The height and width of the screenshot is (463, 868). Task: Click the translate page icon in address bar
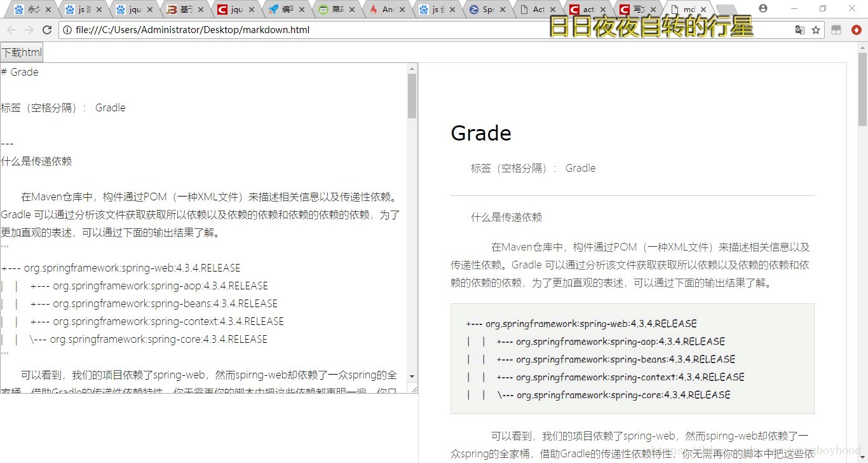[800, 30]
